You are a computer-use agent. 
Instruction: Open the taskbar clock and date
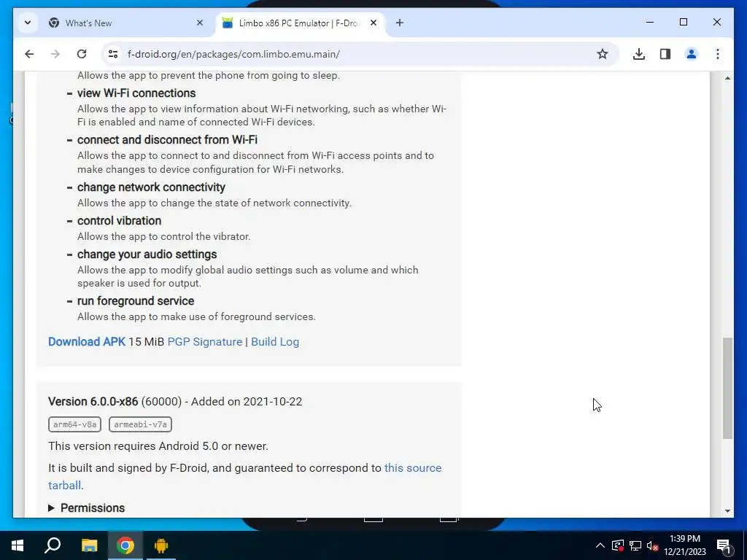[x=685, y=545]
